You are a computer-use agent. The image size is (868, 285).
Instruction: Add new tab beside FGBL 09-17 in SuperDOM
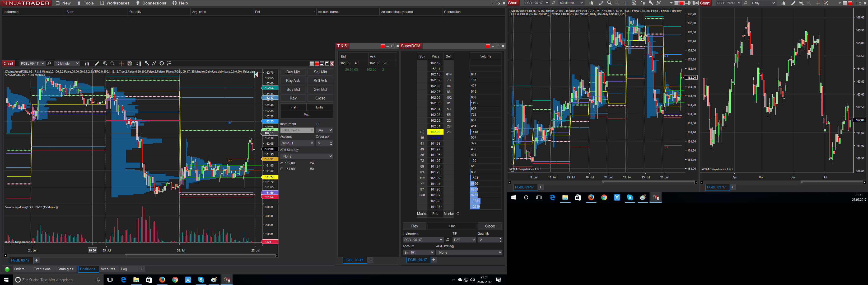(x=434, y=260)
